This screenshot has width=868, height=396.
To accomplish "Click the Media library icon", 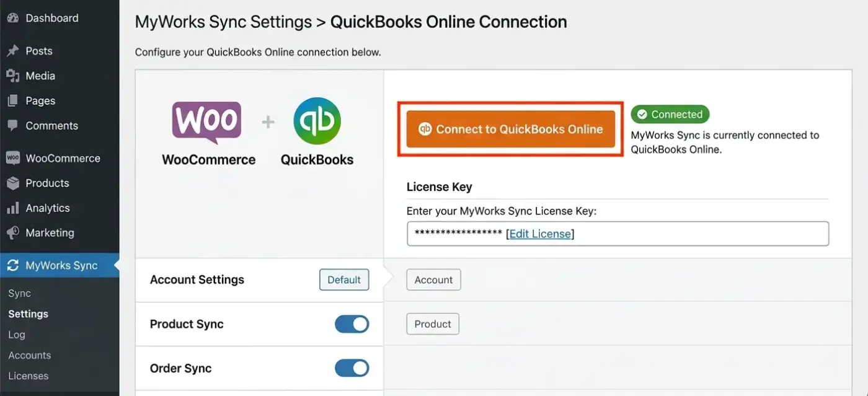I will 12,76.
